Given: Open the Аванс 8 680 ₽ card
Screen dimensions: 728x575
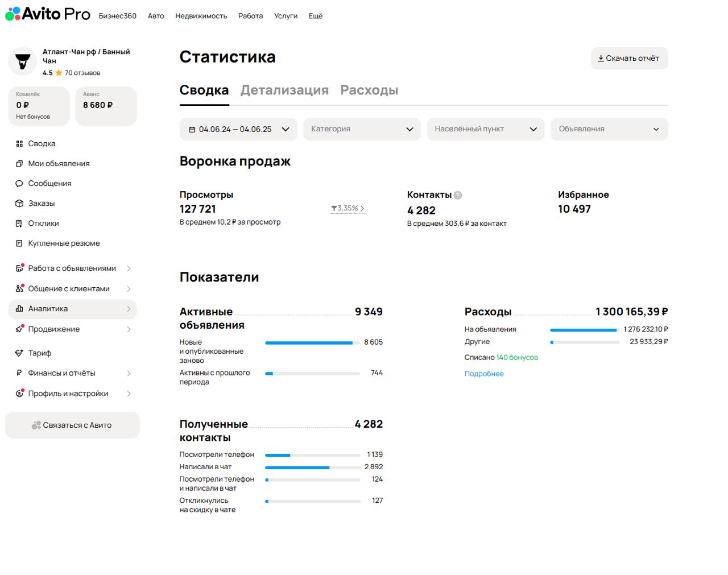Looking at the screenshot, I should (x=106, y=106).
